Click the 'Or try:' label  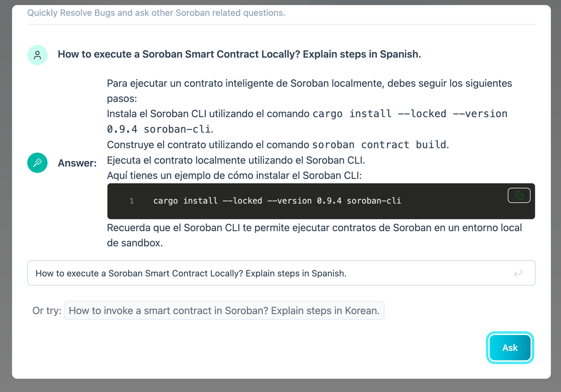tap(47, 311)
